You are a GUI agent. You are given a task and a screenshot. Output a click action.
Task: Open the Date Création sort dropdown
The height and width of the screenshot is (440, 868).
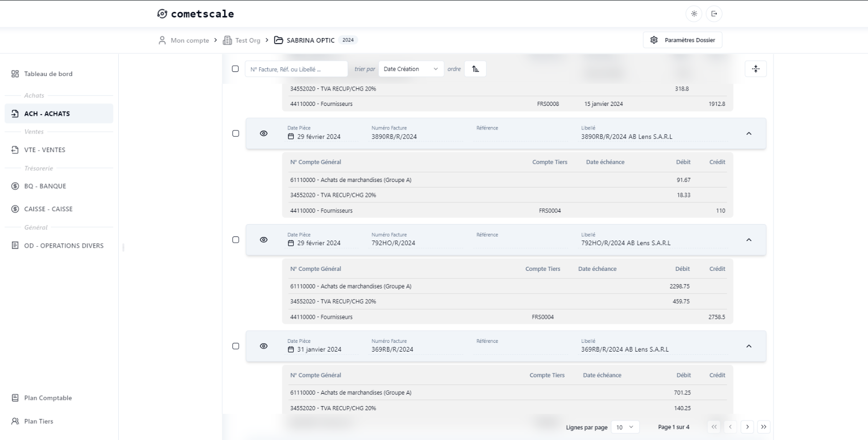(410, 69)
